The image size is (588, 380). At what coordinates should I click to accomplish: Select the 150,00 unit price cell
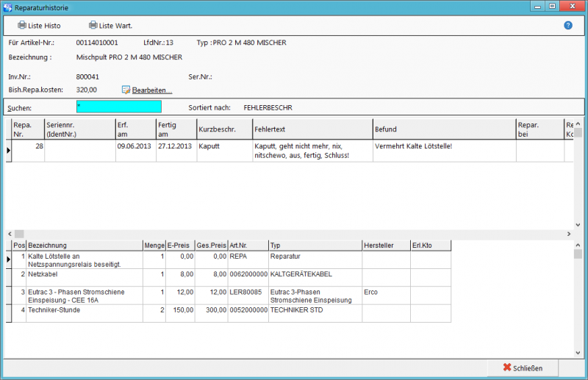point(180,313)
